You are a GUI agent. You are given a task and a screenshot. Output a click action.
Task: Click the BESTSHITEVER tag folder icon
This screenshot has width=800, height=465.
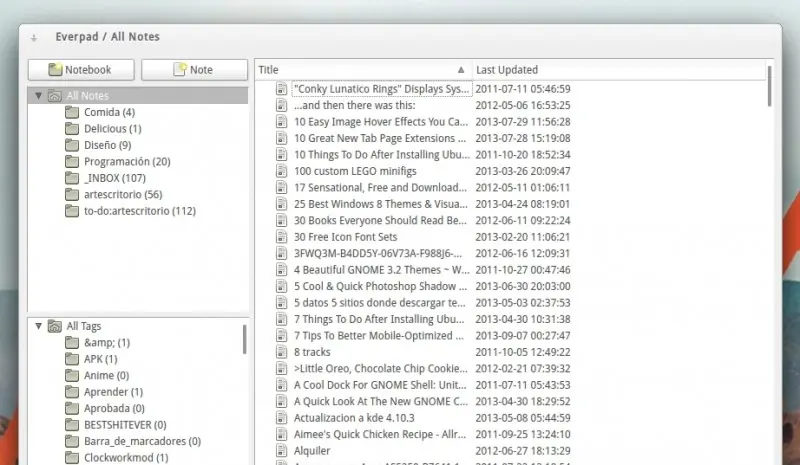coord(72,425)
